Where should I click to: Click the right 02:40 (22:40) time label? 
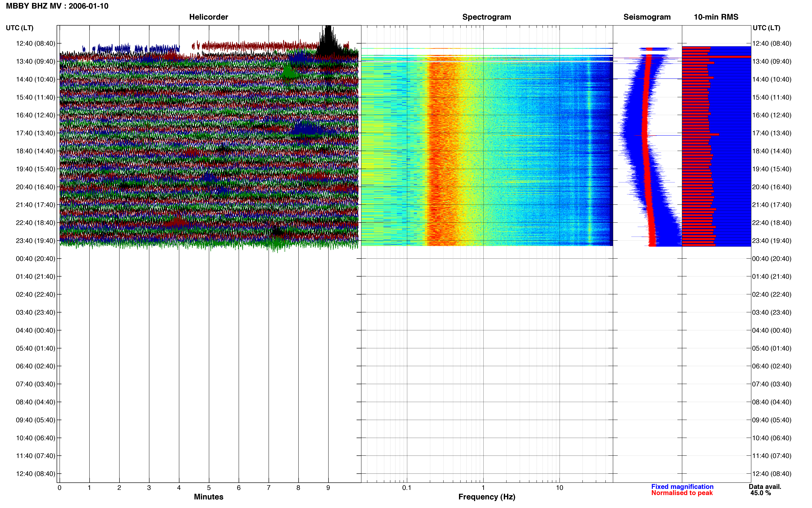click(772, 294)
